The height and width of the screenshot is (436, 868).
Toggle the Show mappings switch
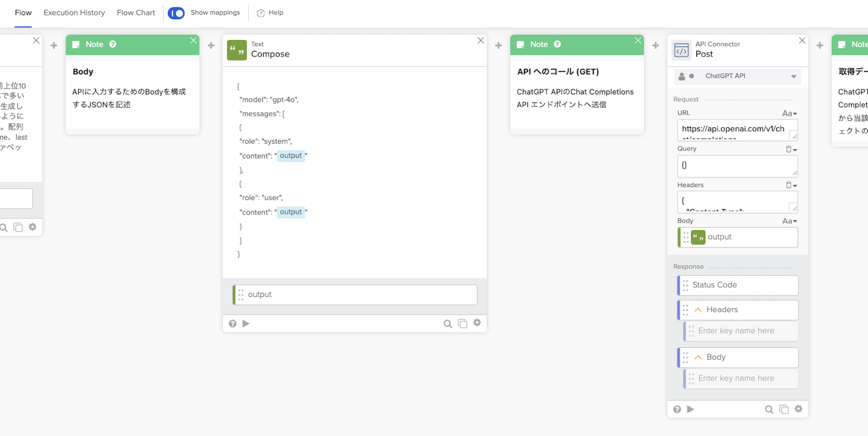click(176, 12)
